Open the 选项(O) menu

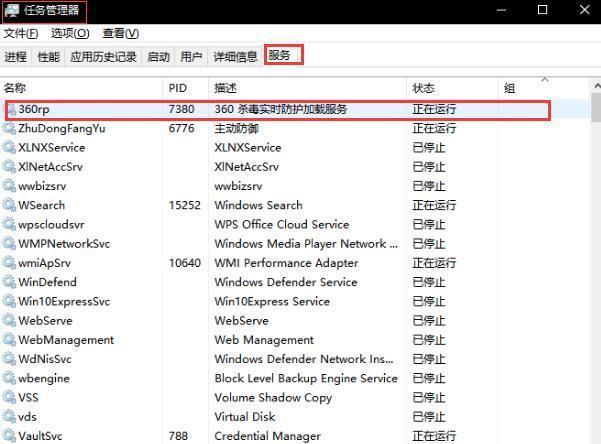click(70, 34)
